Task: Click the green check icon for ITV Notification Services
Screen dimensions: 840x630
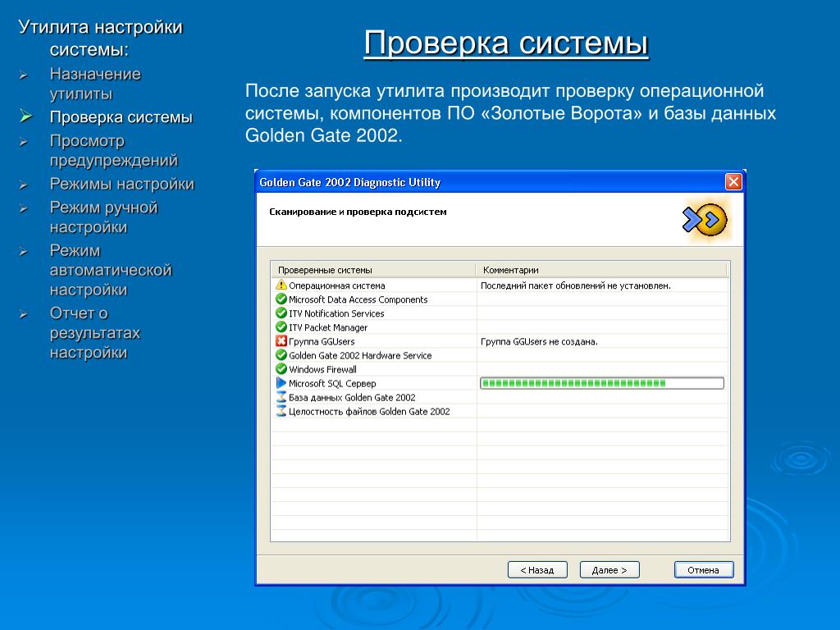Action: pyautogui.click(x=281, y=313)
